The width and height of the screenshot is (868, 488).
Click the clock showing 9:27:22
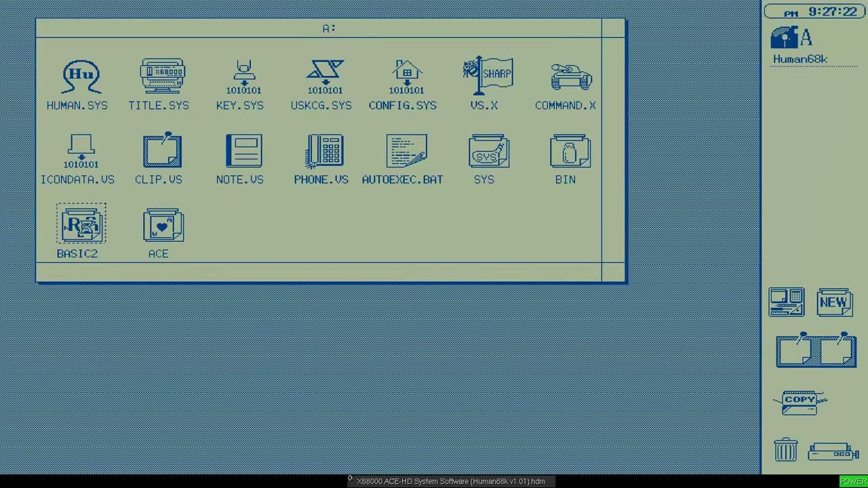816,12
